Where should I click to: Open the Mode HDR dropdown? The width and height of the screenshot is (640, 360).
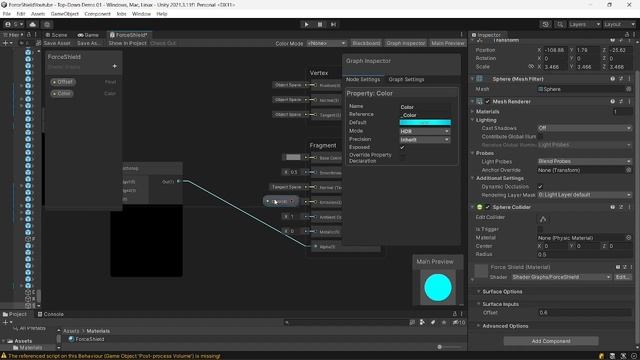(424, 131)
